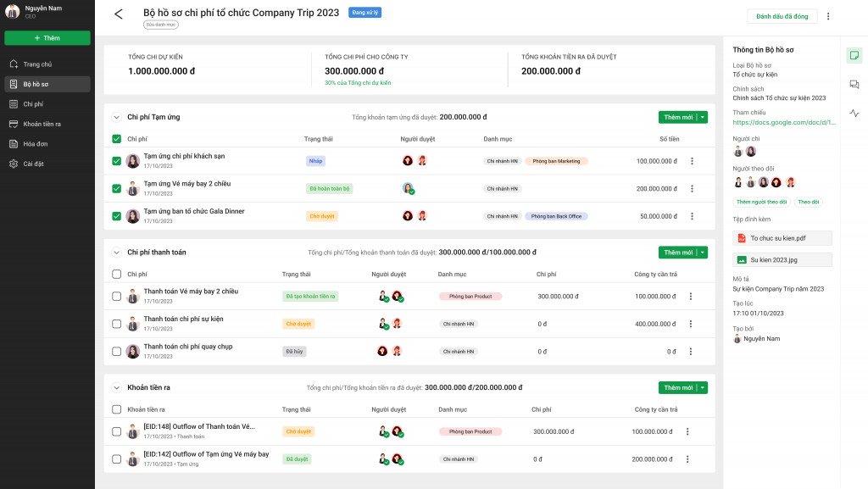
Task: Click Thêm mới in Chi phí thanh toán section
Action: pos(677,253)
